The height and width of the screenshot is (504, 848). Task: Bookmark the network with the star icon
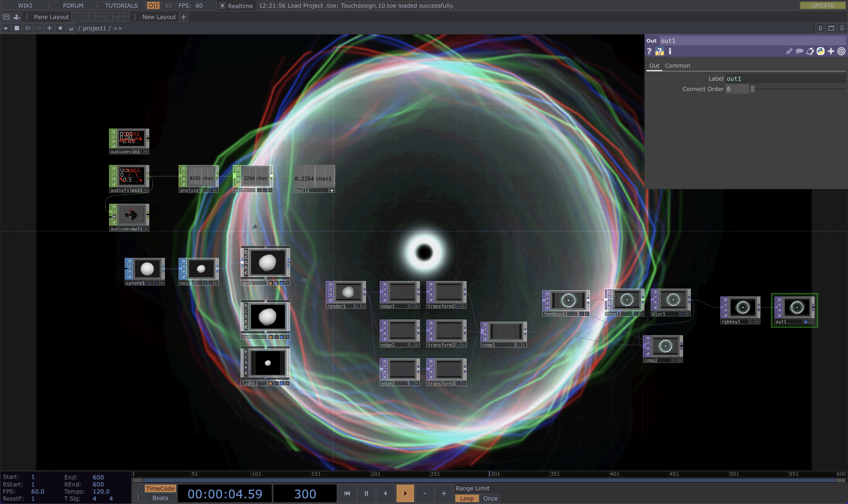(60, 28)
